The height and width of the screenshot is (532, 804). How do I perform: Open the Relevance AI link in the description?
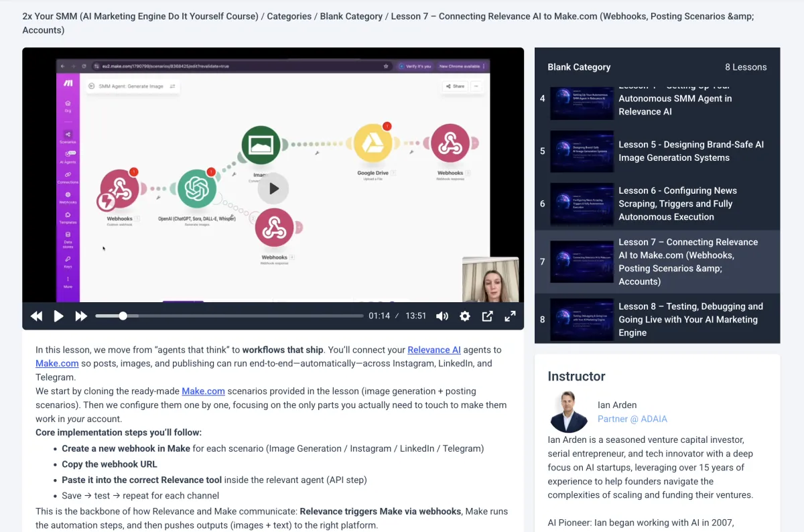pos(434,350)
